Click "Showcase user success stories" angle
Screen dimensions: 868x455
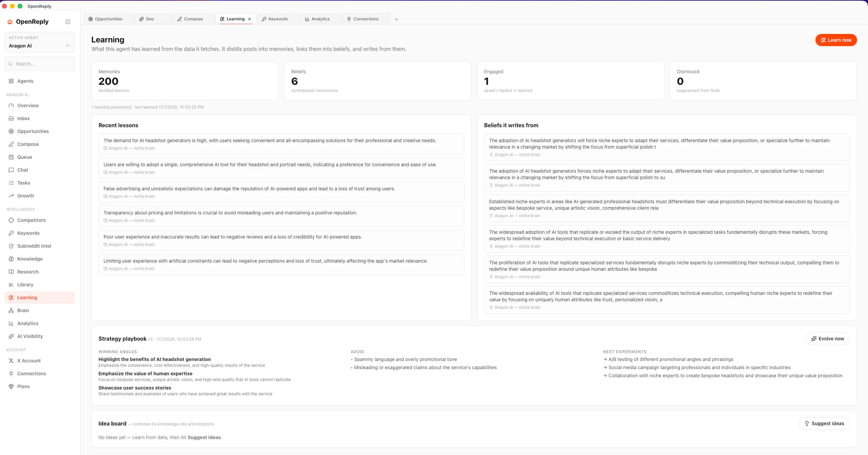tap(135, 388)
